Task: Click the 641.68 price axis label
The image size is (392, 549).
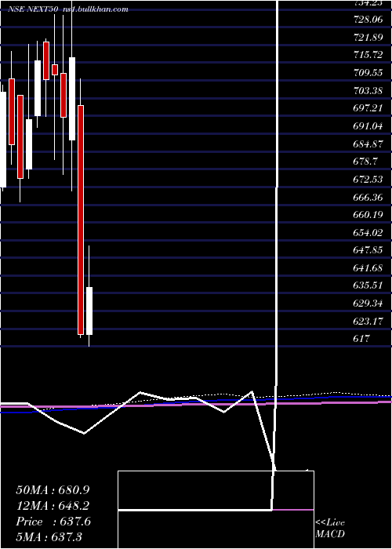Action: pyautogui.click(x=368, y=268)
